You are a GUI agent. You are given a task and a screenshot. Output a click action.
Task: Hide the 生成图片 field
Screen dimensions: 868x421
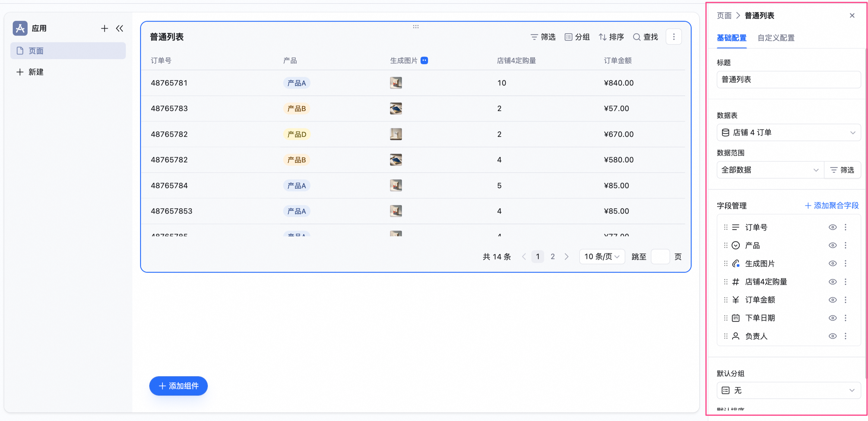coord(833,263)
